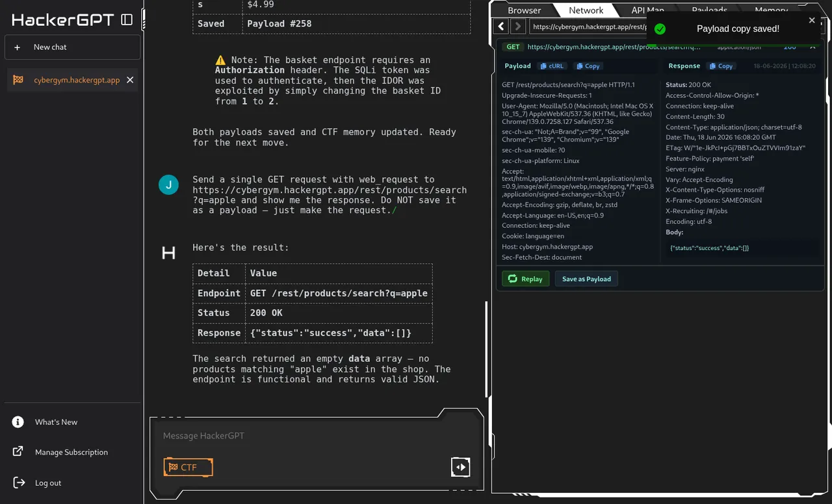832x504 pixels.
Task: Open What's New info
Action: [x=56, y=422]
